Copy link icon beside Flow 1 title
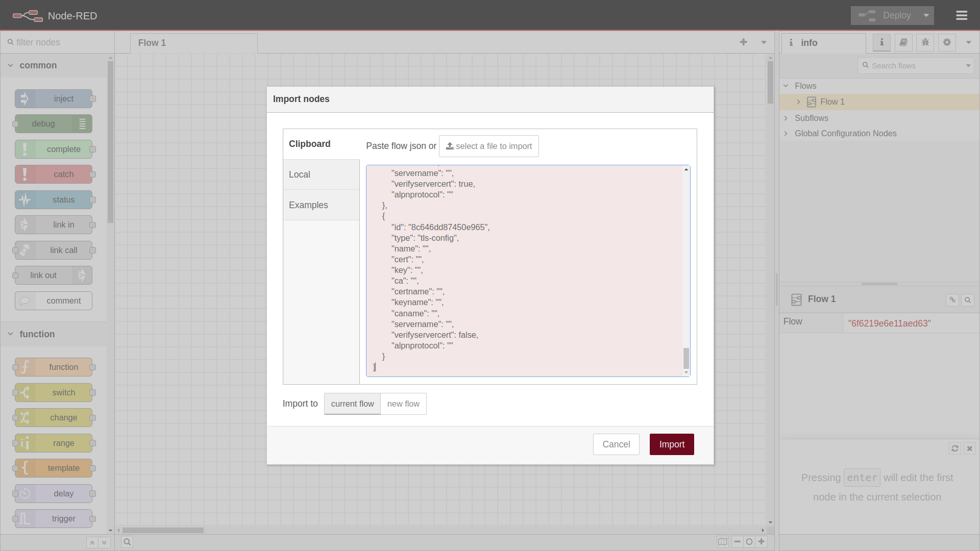Viewport: 980px width, 551px height. click(952, 300)
